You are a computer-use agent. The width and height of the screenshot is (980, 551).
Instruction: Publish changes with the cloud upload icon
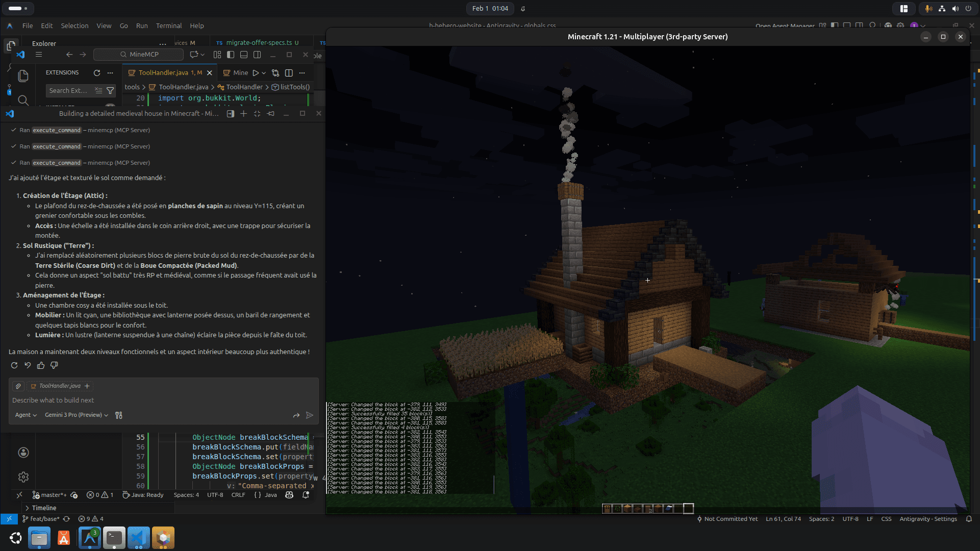pos(74,495)
